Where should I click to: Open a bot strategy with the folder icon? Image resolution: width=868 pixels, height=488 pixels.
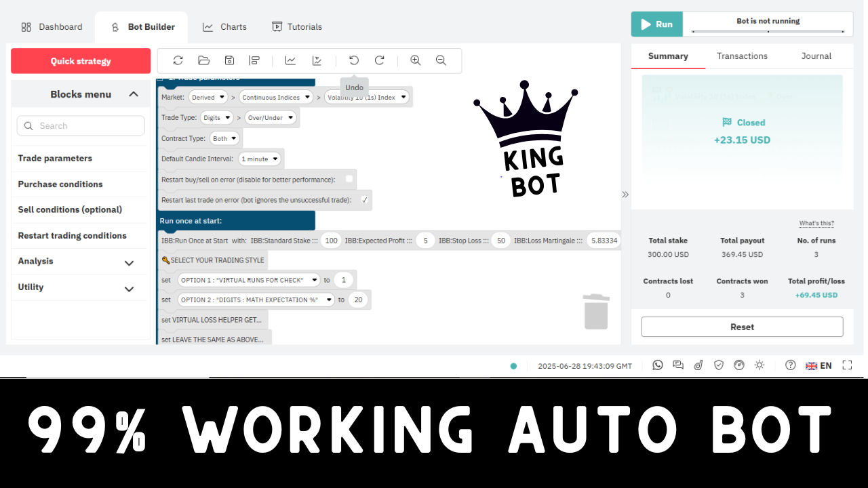204,60
